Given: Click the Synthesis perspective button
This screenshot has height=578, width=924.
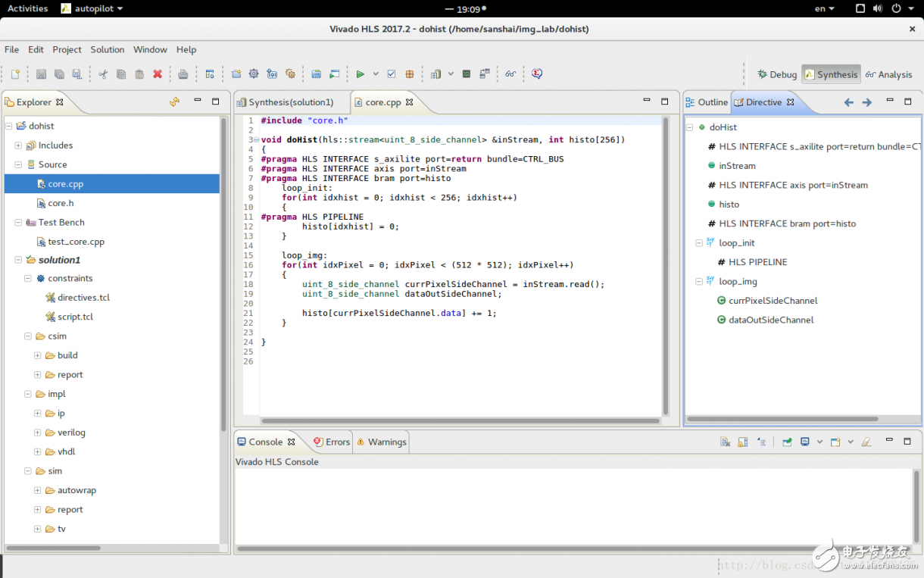Looking at the screenshot, I should 831,74.
